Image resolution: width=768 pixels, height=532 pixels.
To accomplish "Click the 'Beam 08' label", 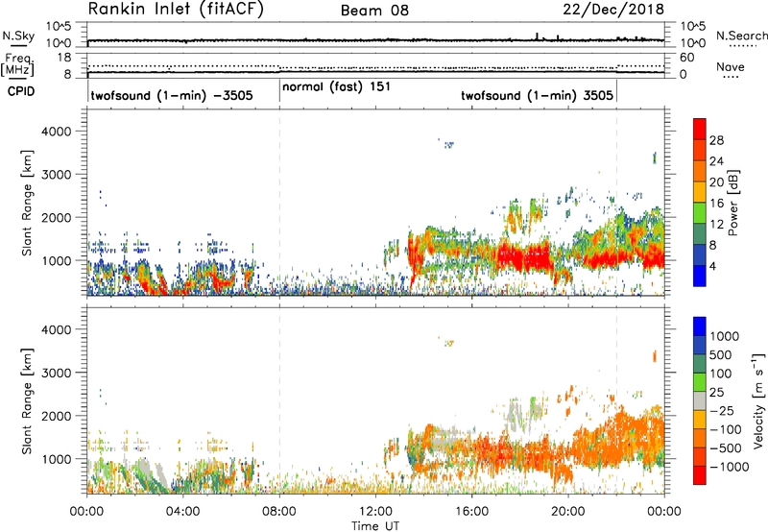I will click(374, 11).
